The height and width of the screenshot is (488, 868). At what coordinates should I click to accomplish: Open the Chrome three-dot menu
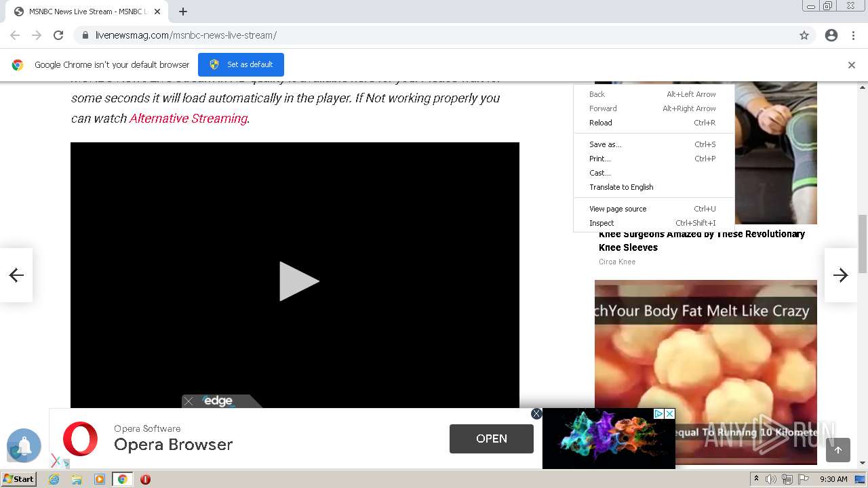click(853, 35)
